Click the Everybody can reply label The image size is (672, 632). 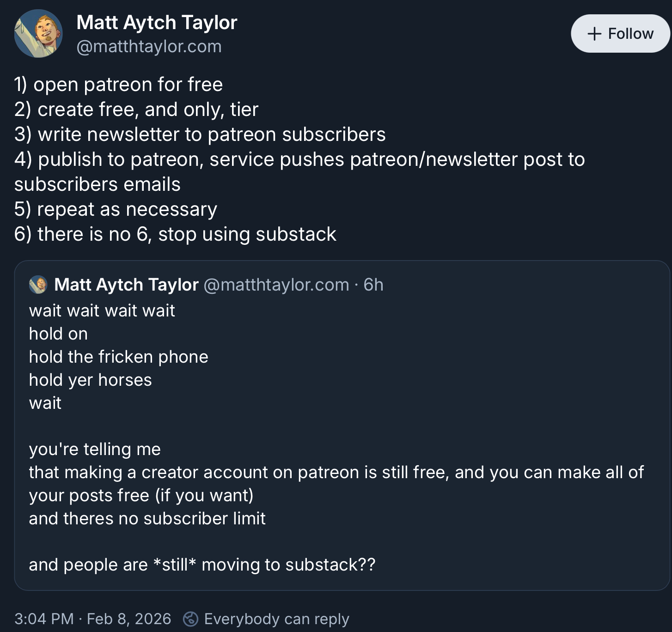[x=276, y=619]
